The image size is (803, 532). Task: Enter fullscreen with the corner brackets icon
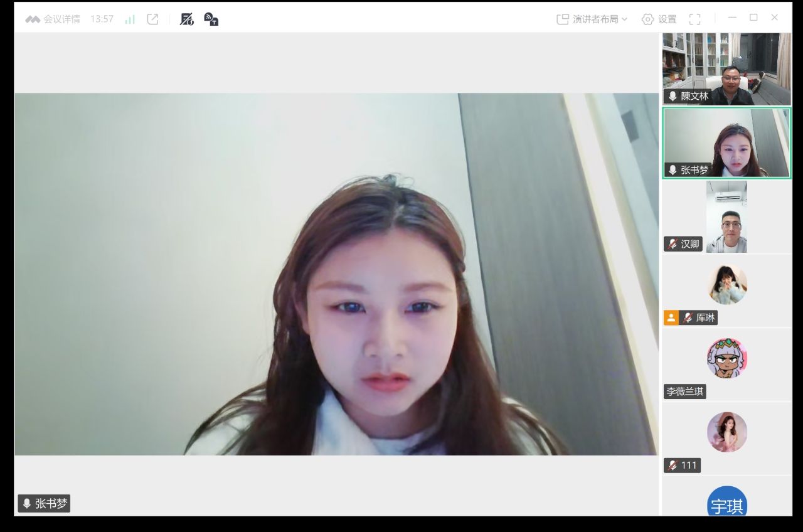coord(694,19)
